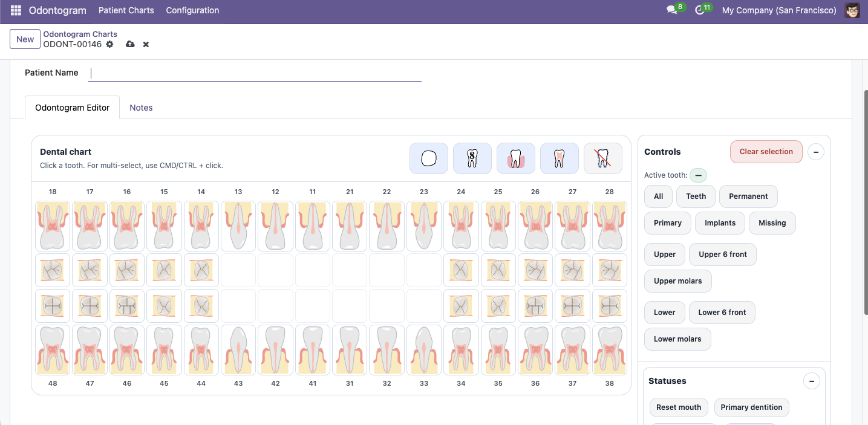Image resolution: width=868 pixels, height=425 pixels.
Task: Switch to the Notes tab
Action: coord(141,108)
